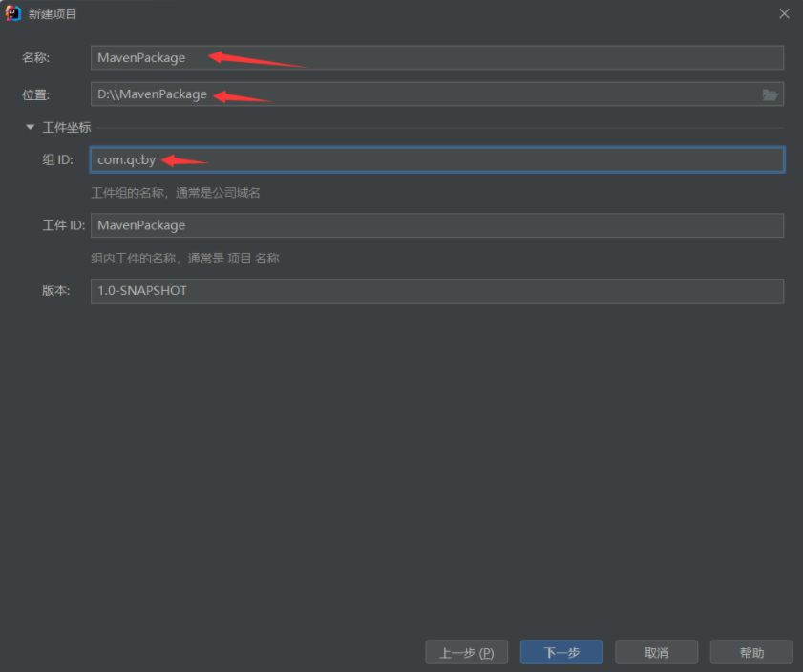Click the 名称 input field with MavenPackage
Screen dimensions: 803x672
click(437, 58)
